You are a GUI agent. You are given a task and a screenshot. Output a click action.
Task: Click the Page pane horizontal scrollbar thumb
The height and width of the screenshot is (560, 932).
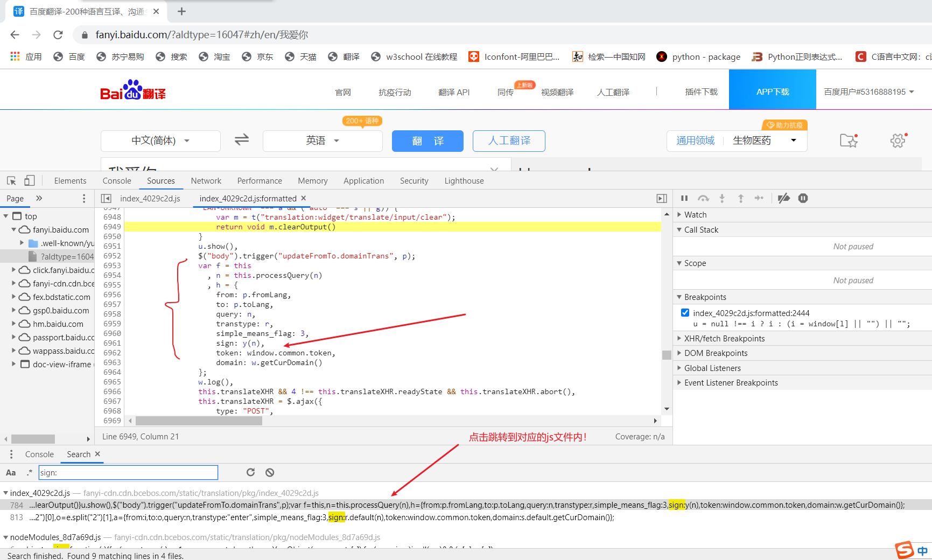pyautogui.click(x=33, y=439)
